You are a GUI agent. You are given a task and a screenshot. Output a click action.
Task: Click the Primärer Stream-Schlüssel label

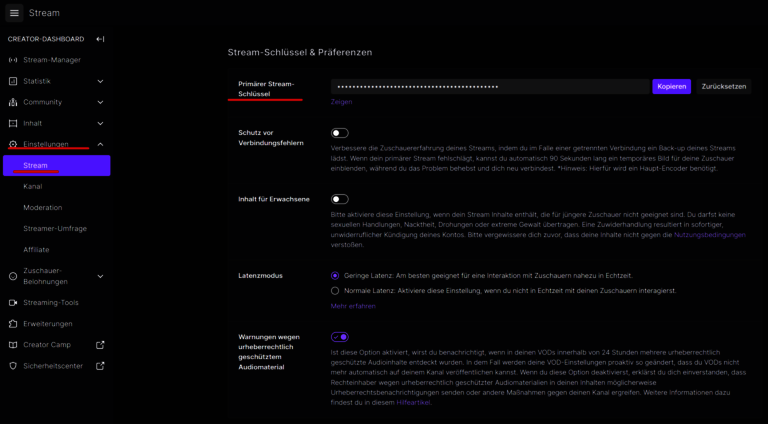coord(266,89)
